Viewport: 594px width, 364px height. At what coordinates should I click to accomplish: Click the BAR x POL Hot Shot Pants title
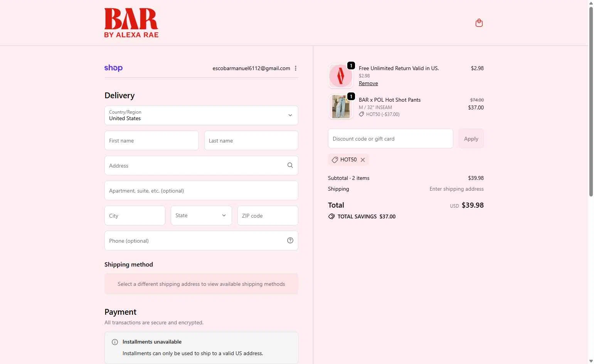click(x=390, y=100)
